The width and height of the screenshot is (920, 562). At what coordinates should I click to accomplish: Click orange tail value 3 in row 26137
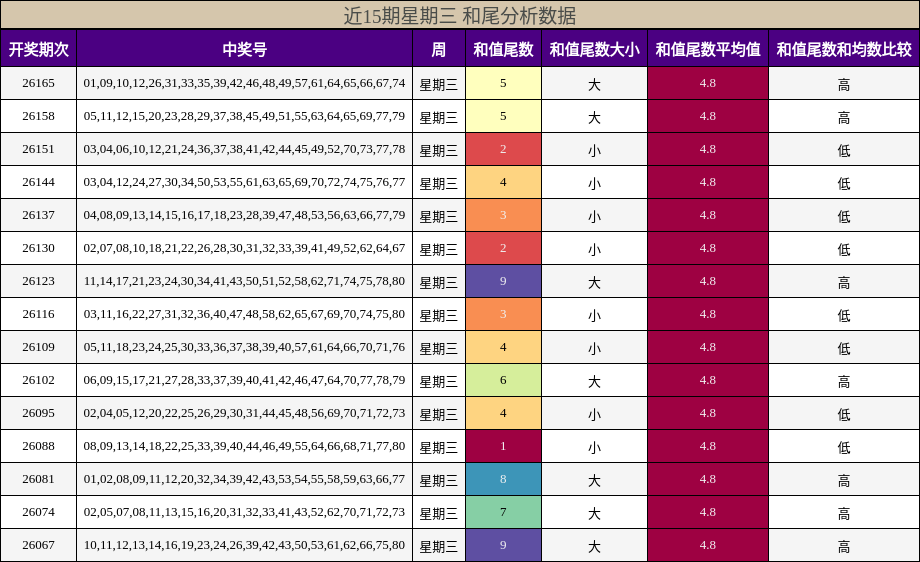(503, 215)
